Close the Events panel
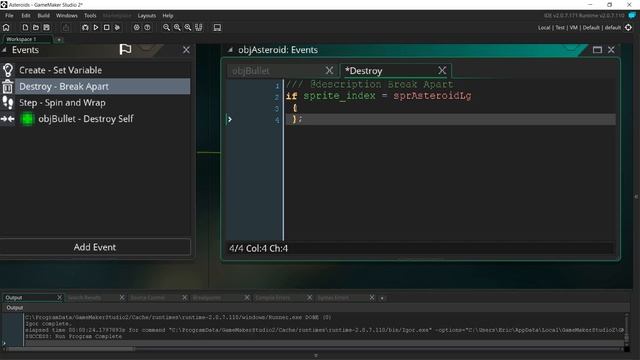640x360 pixels. [x=186, y=50]
